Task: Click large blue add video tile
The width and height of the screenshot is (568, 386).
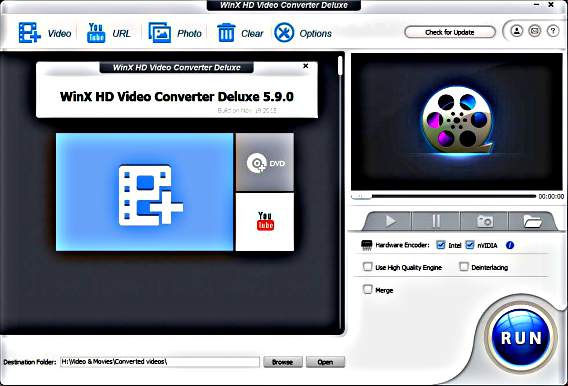Action: point(145,192)
